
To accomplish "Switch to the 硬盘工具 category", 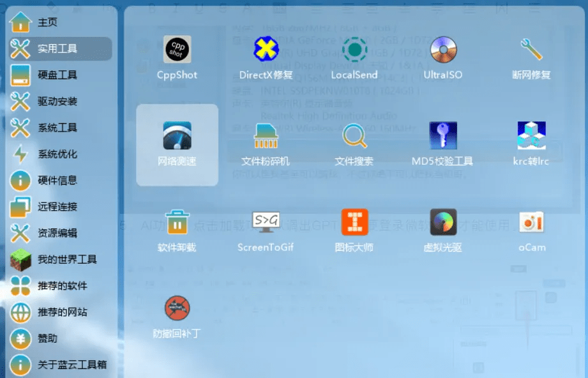I will tap(57, 75).
